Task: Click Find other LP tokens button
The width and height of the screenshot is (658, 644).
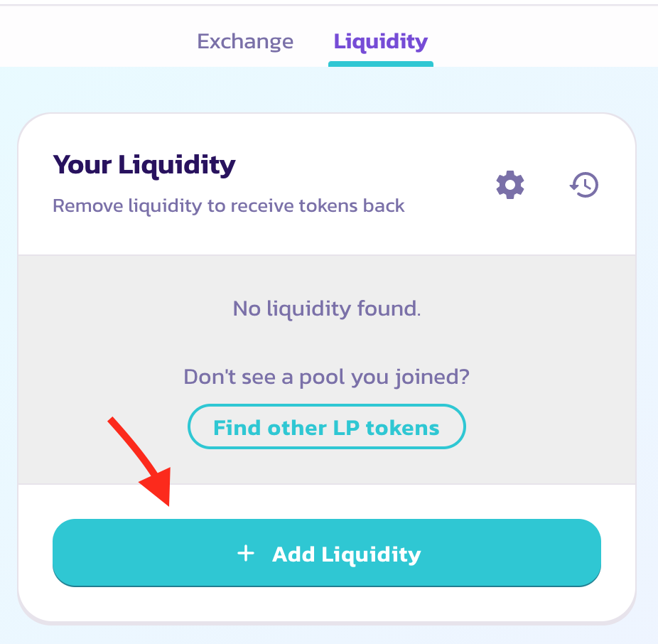Action: (x=326, y=427)
